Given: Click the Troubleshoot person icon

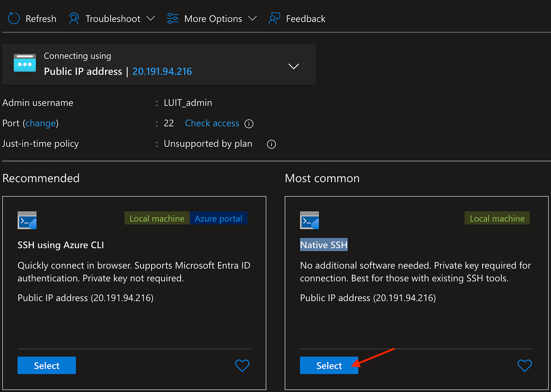Looking at the screenshot, I should coord(74,18).
